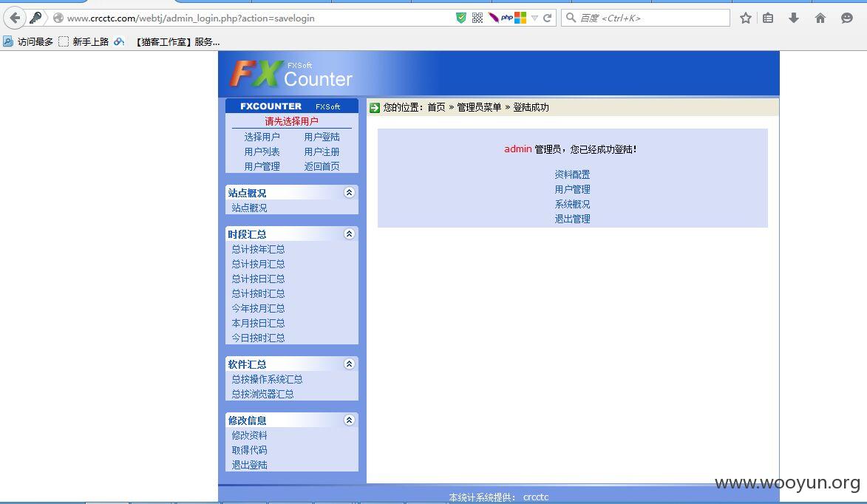Viewport: 867px width, 504px height.
Task: Open the 站点概况 sidebar link
Action: pos(249,208)
